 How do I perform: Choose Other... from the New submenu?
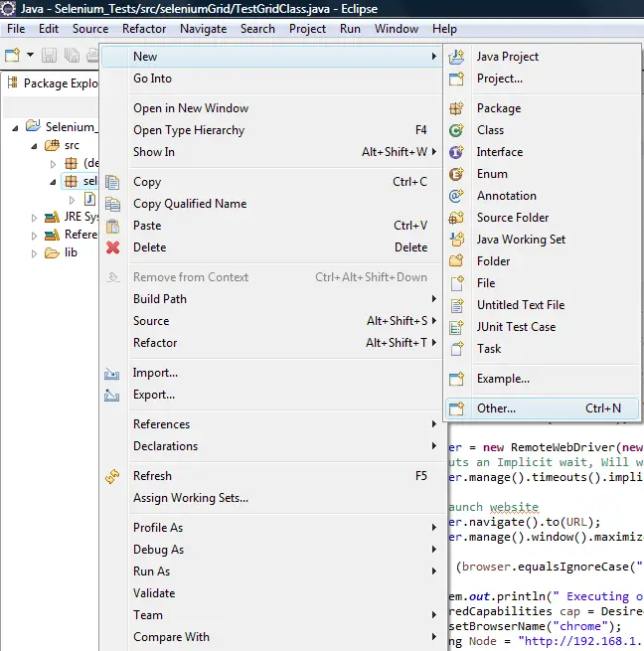pyautogui.click(x=496, y=408)
